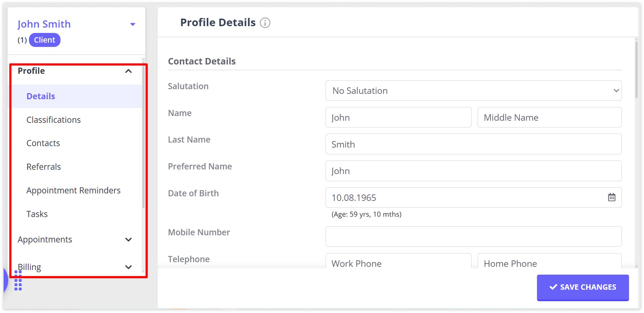Image resolution: width=644 pixels, height=313 pixels.
Task: Click the purple grid dots icon
Action: pyautogui.click(x=18, y=280)
